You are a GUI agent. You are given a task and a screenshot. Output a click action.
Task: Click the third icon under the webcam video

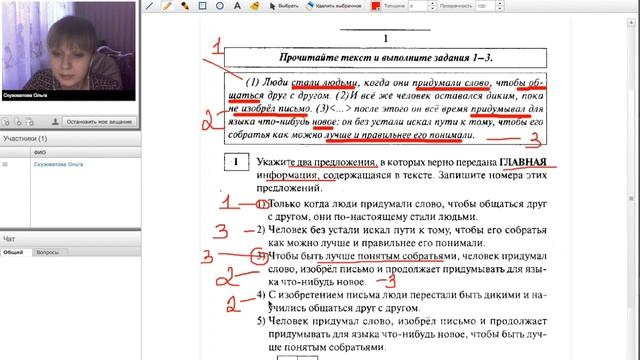click(29, 122)
